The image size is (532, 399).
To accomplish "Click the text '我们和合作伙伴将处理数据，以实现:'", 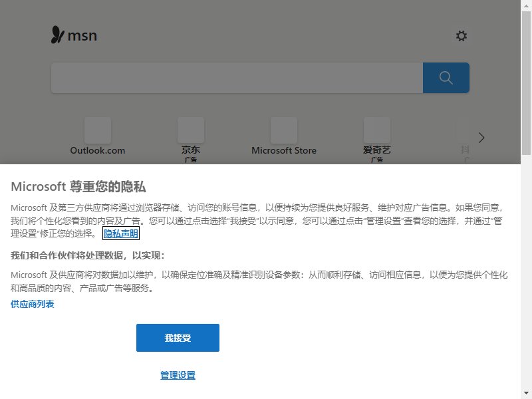I will tap(88, 255).
